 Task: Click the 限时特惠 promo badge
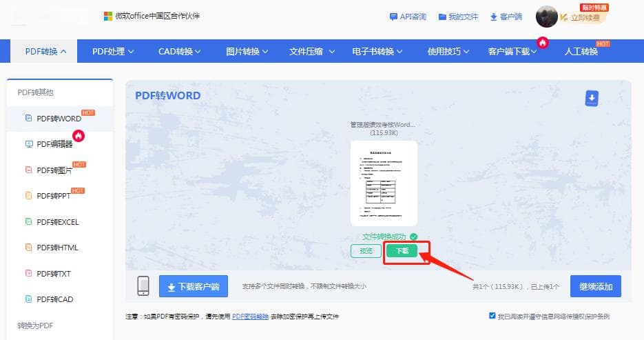pos(594,8)
